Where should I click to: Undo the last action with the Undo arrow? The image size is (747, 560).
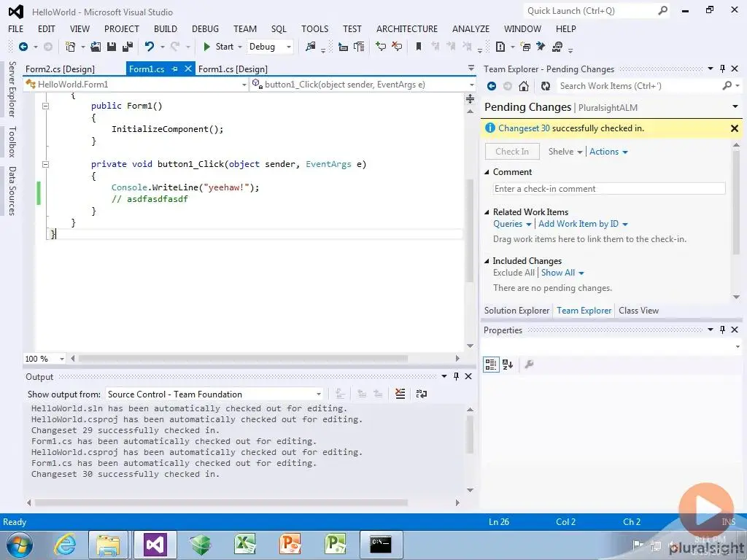[150, 47]
